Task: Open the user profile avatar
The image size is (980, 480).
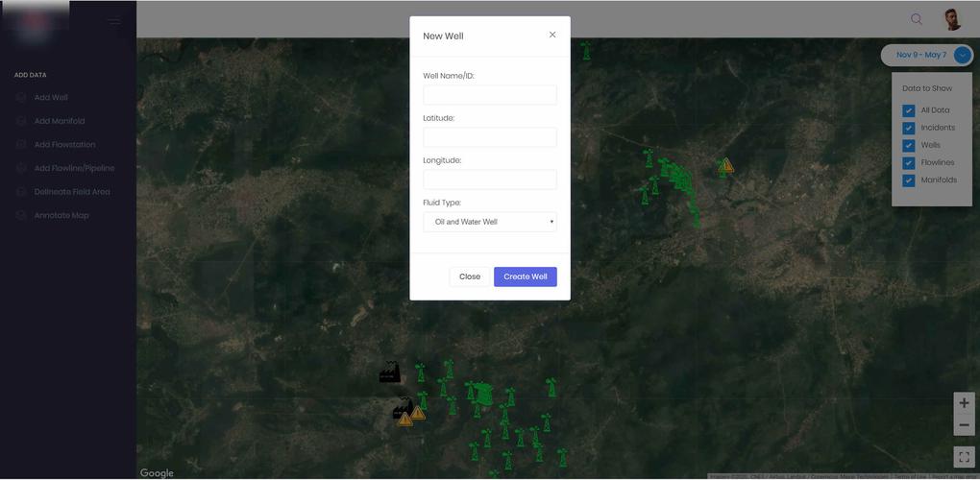Action: (x=952, y=19)
